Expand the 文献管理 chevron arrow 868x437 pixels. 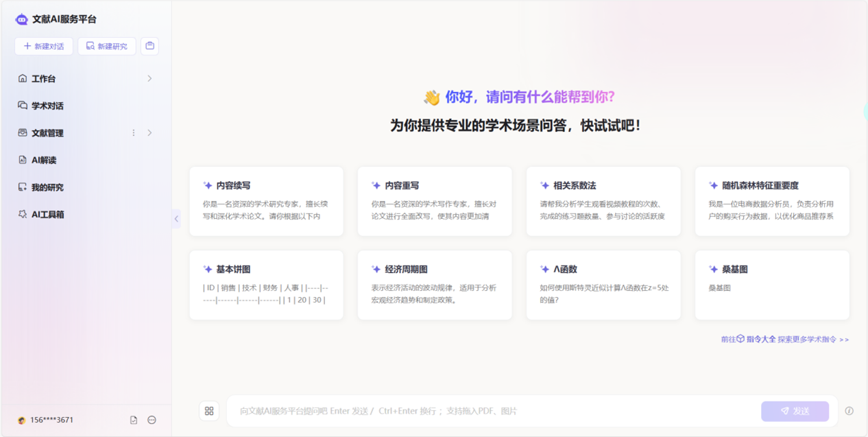point(149,133)
